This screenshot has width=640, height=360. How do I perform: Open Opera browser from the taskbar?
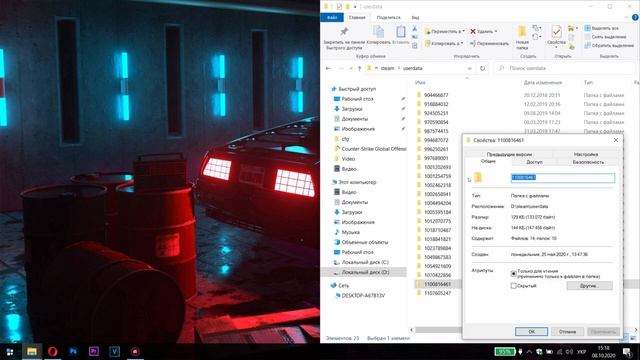point(52,351)
